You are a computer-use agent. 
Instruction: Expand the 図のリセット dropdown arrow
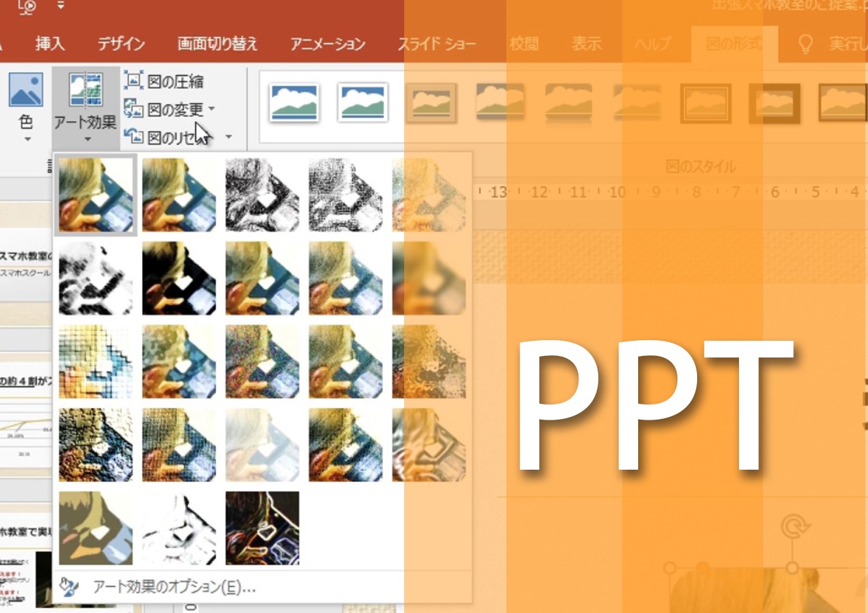(228, 137)
